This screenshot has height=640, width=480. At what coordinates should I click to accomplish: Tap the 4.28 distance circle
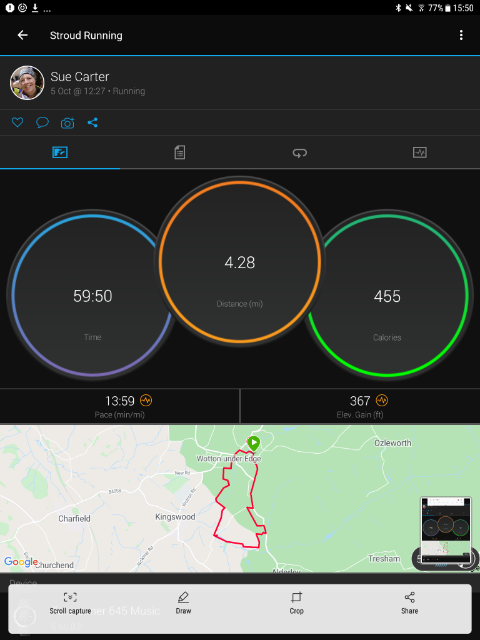pos(240,262)
